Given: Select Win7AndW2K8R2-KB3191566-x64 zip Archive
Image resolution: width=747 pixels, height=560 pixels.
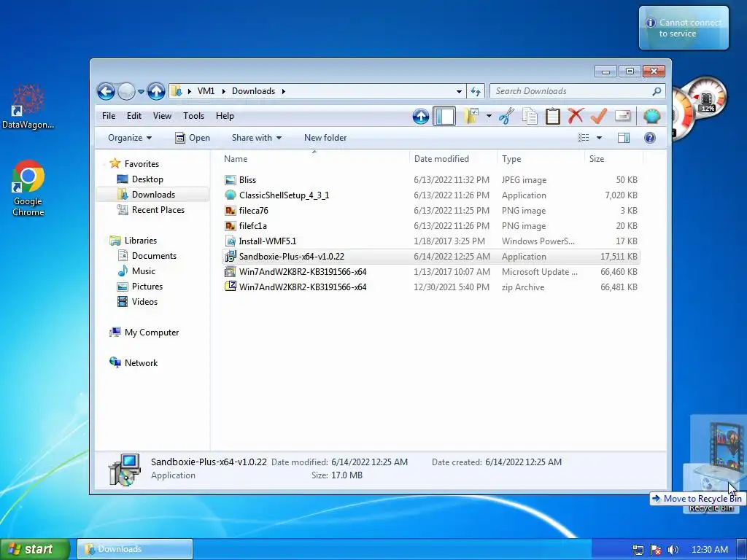Looking at the screenshot, I should pos(431,287).
